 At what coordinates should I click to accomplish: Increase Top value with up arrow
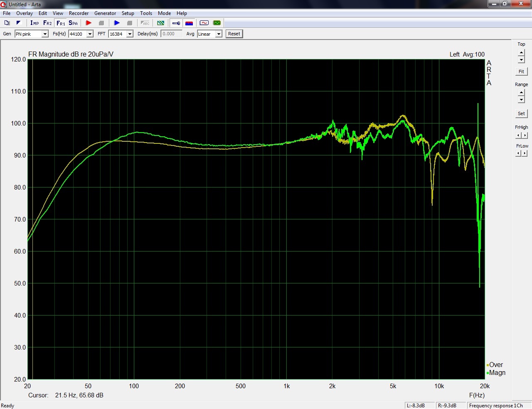click(x=521, y=53)
